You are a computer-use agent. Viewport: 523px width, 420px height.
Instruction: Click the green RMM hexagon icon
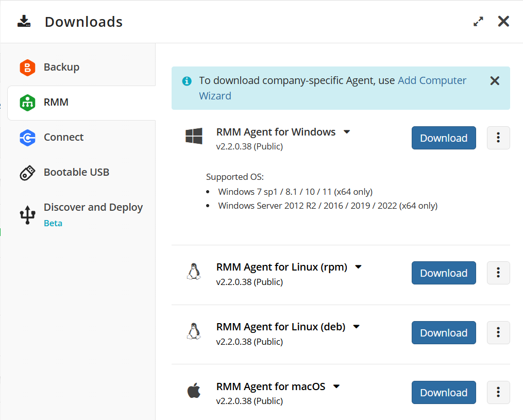27,103
